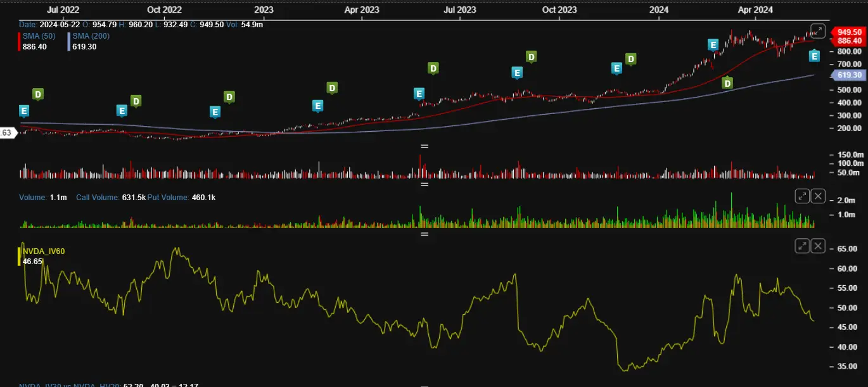
Task: Click the Oct 2023 time axis label
Action: (x=559, y=10)
